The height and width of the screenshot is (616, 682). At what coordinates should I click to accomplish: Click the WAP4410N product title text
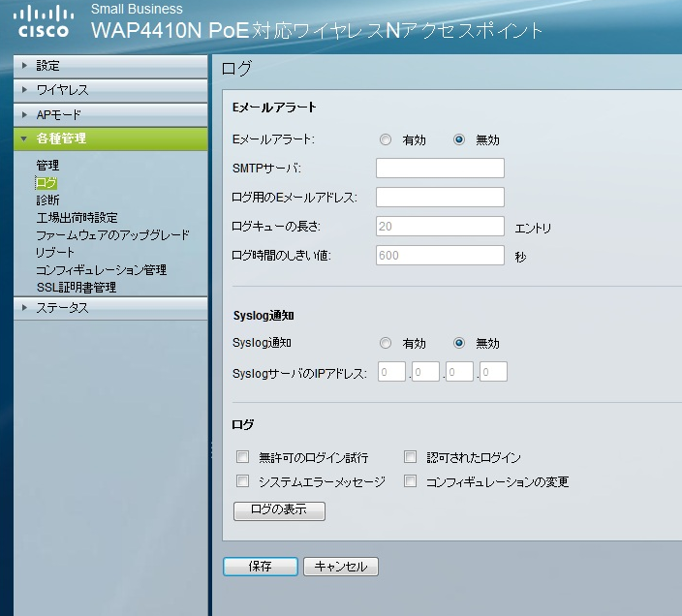tap(317, 30)
